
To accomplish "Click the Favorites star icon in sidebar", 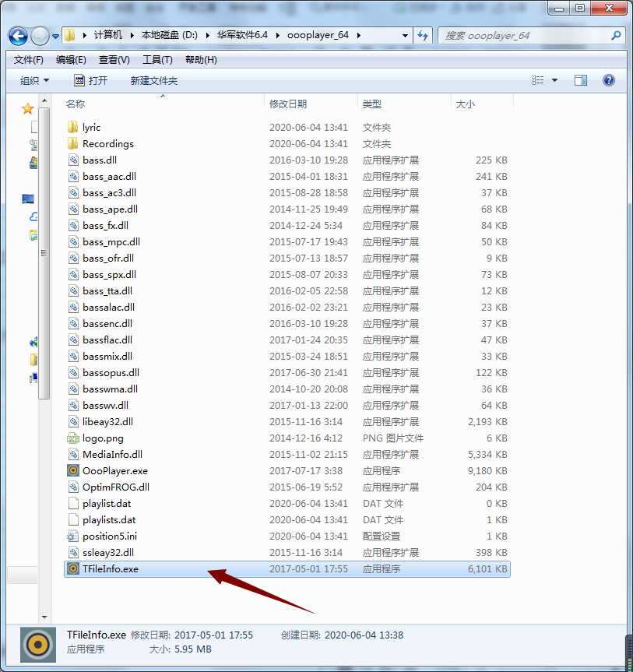I will pyautogui.click(x=28, y=109).
